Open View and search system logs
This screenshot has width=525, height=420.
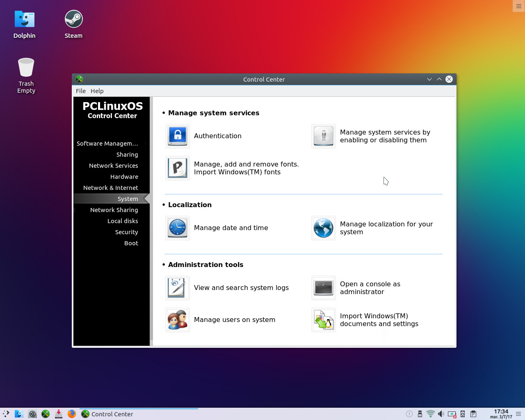[241, 288]
